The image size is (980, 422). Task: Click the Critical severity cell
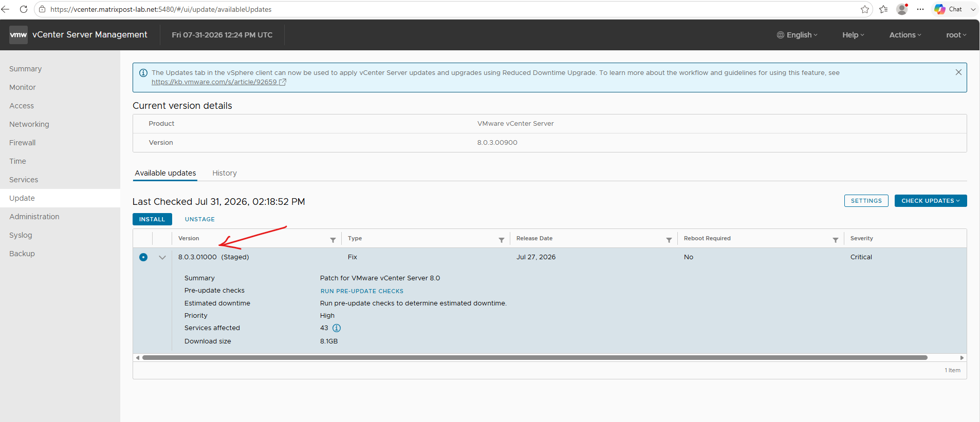(x=861, y=257)
